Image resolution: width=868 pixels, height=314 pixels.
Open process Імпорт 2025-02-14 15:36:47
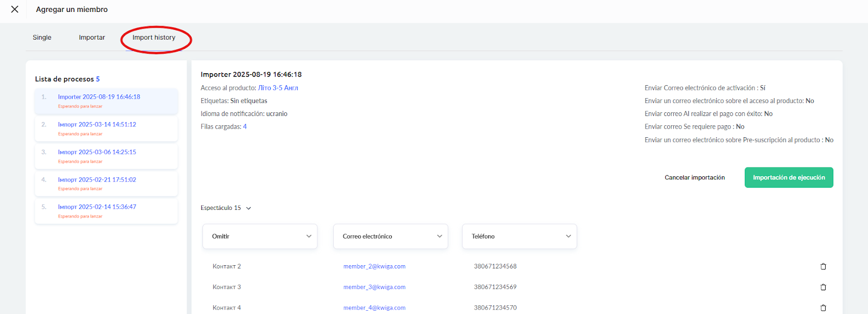[x=97, y=207]
